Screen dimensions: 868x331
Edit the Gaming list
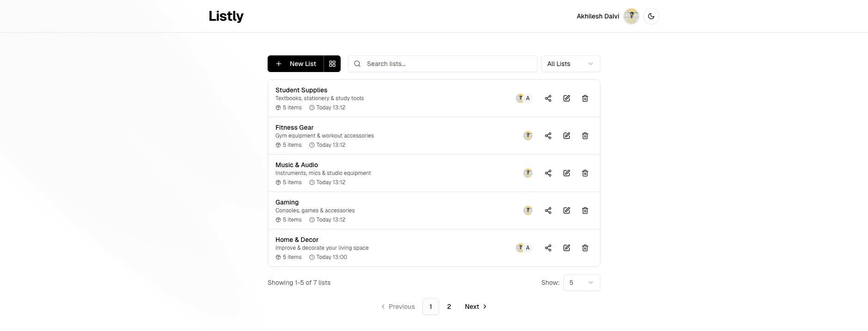point(566,211)
